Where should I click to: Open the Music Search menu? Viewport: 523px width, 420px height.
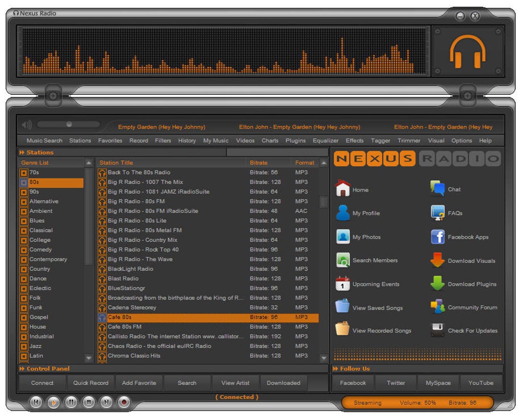coord(45,140)
